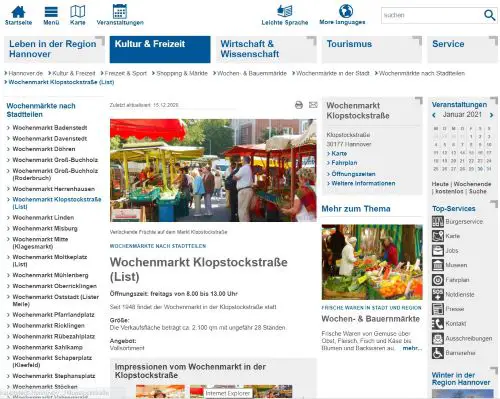500x399 pixels.
Task: Open Wochenmarkt Döhren sidebar link
Action: click(44, 149)
